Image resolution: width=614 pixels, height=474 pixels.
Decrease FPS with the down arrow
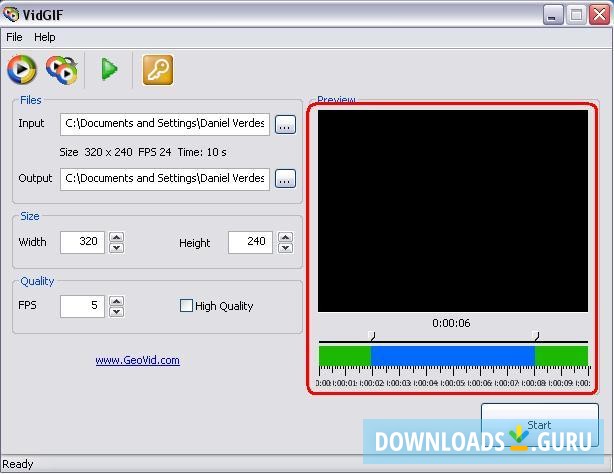(x=117, y=312)
